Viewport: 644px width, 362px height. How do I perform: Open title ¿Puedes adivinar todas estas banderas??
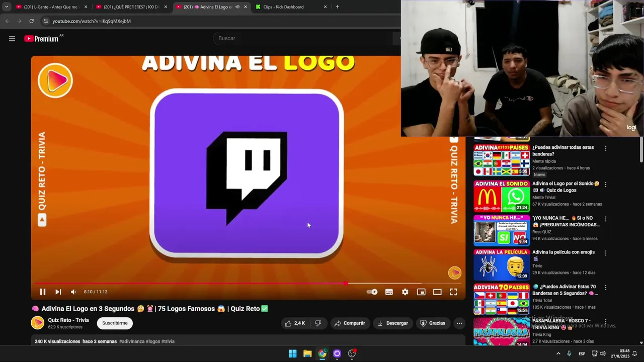click(563, 151)
